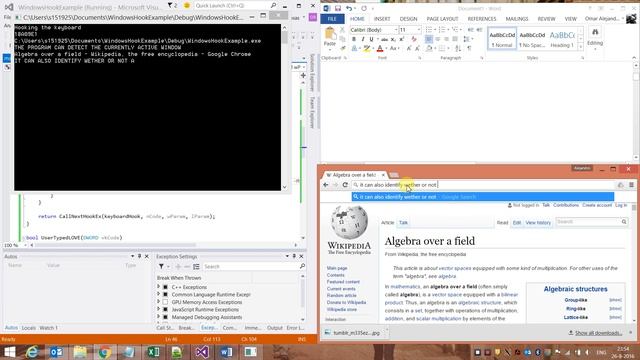Collapse the Word ribbon
Viewport: 640px width, 360px height.
[634, 58]
